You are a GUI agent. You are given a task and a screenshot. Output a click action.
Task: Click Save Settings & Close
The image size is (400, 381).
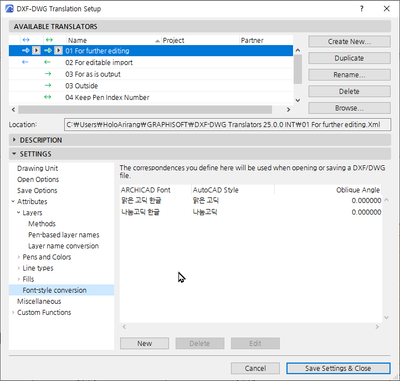338,368
